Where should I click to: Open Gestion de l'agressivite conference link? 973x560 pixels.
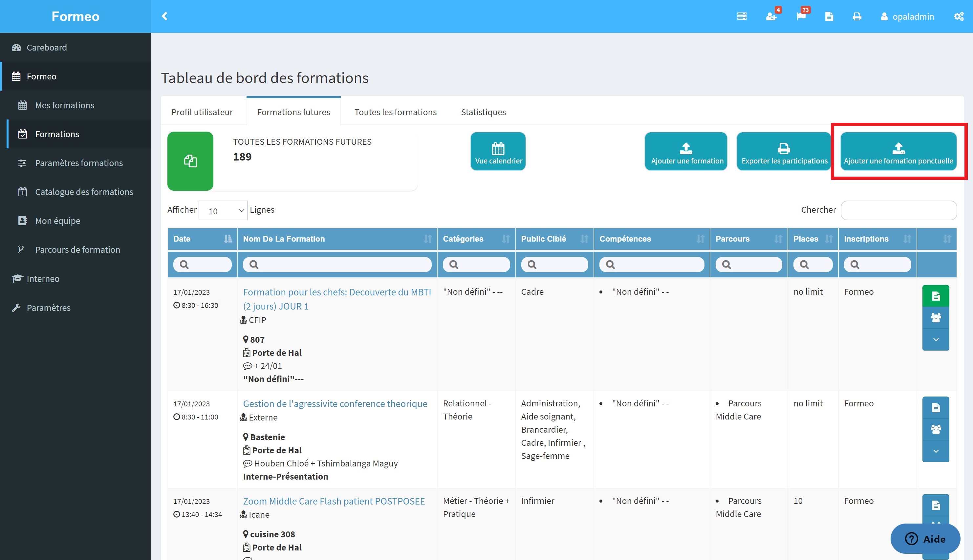335,403
